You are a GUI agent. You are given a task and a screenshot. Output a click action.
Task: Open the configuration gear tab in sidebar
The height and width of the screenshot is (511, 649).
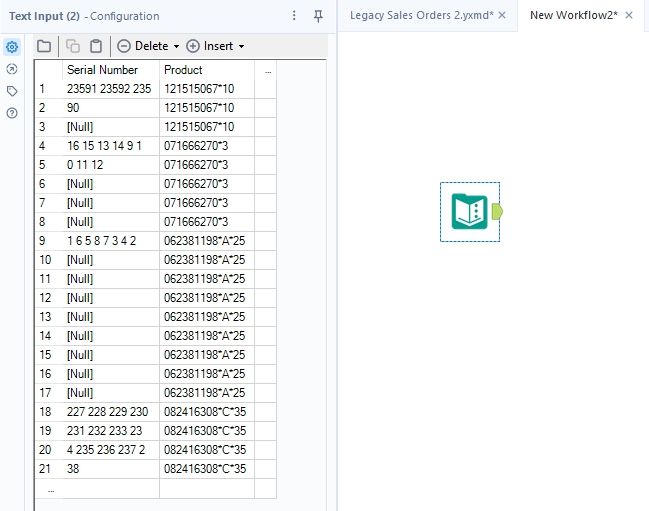(x=12, y=47)
